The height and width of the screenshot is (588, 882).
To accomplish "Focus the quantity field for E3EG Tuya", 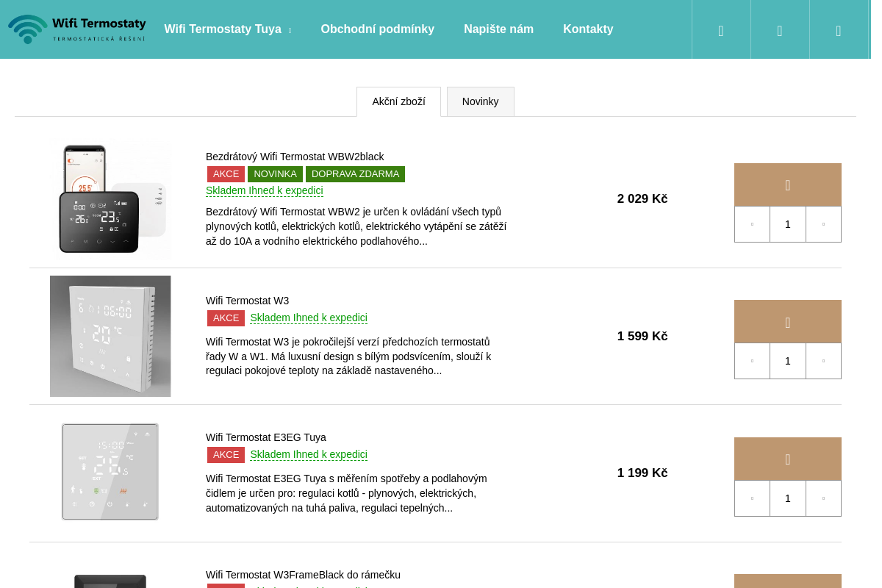I will [788, 498].
